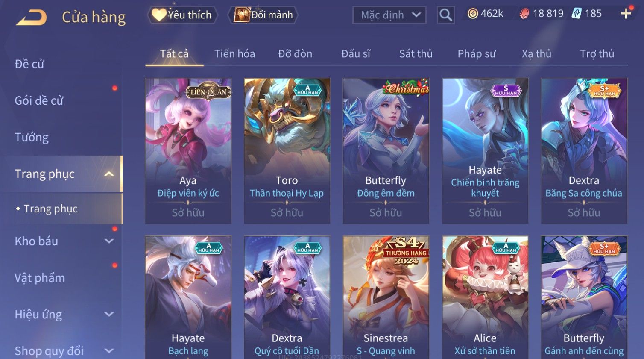Open the Tướng menu item
Screen dimensions: 644x359
click(x=32, y=138)
